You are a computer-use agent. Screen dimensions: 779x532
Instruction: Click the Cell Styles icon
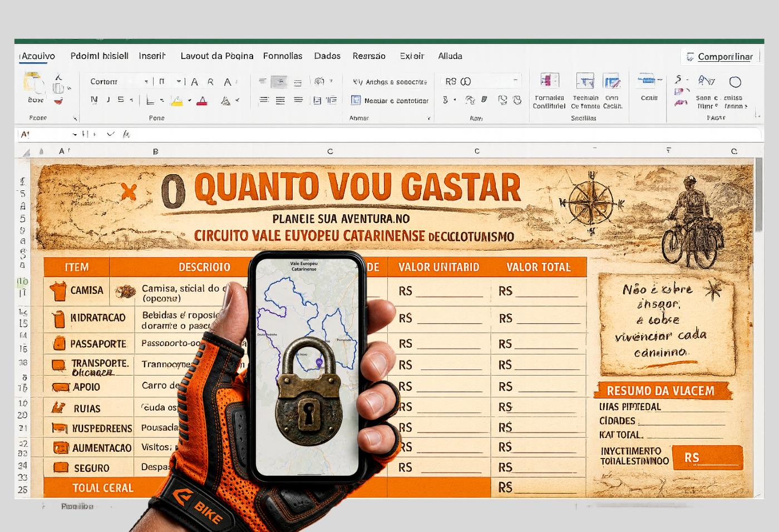point(612,81)
